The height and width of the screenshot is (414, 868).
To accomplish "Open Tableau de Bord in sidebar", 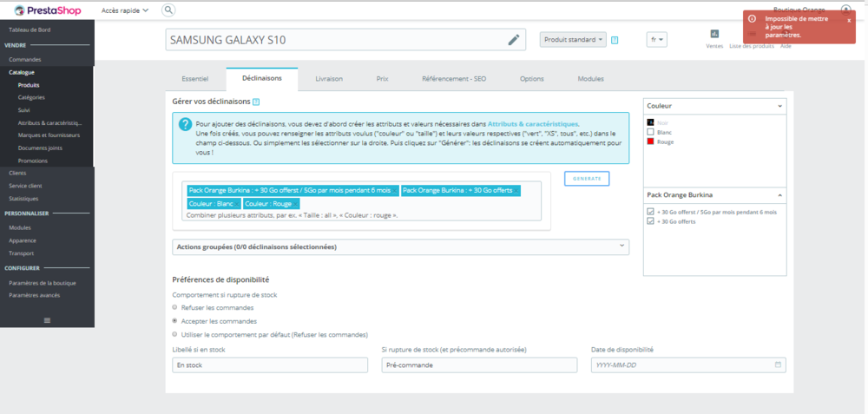I will (x=30, y=30).
